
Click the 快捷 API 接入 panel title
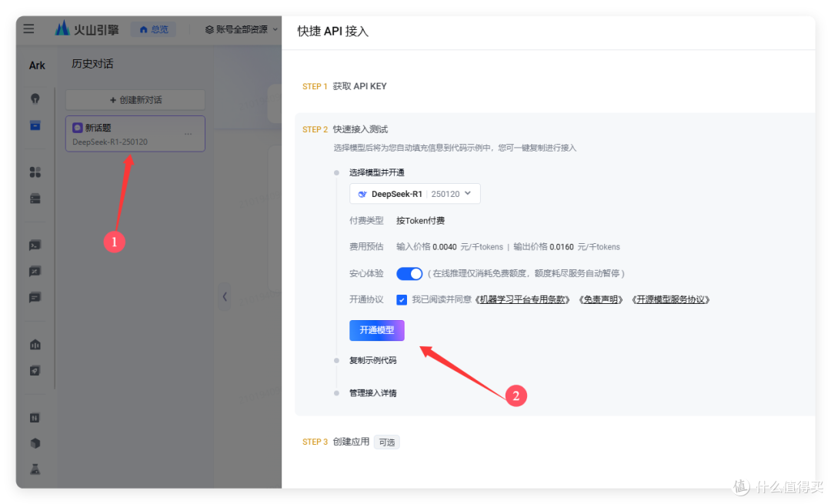coord(333,32)
